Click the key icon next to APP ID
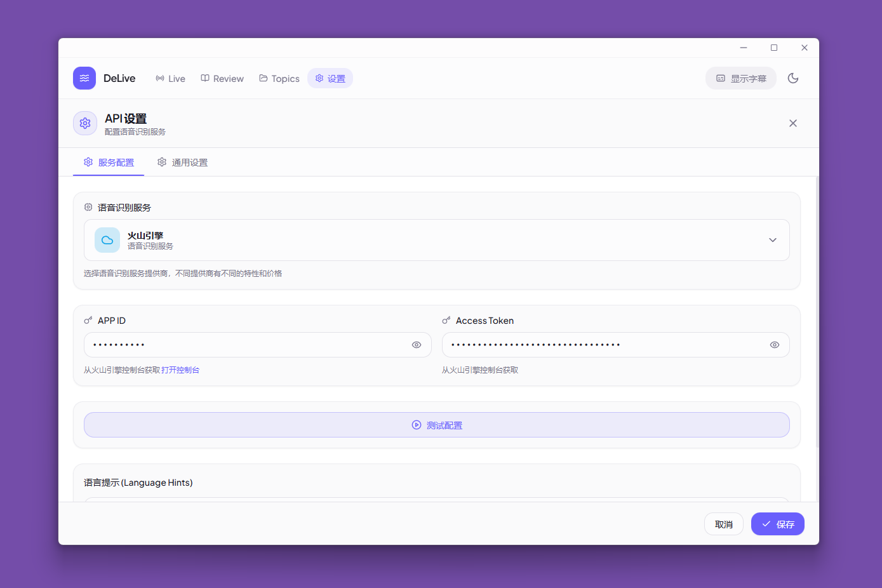 click(x=88, y=321)
